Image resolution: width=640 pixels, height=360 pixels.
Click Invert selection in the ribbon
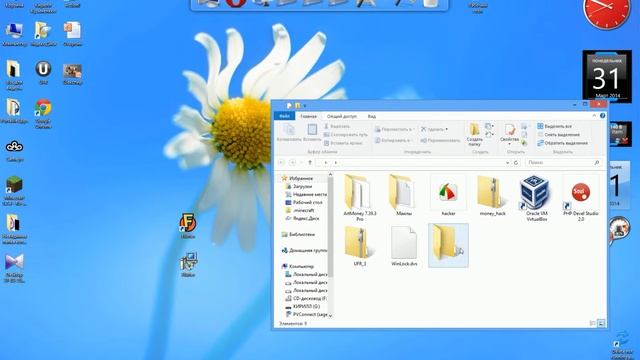tap(562, 143)
